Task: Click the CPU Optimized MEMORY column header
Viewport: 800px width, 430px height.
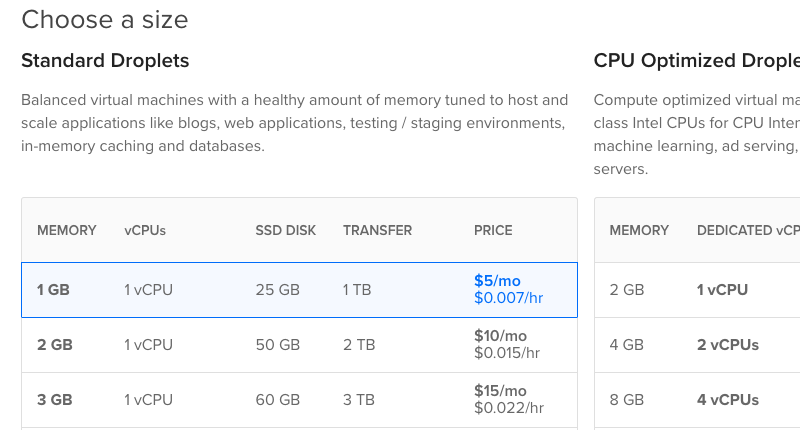Action: [639, 231]
